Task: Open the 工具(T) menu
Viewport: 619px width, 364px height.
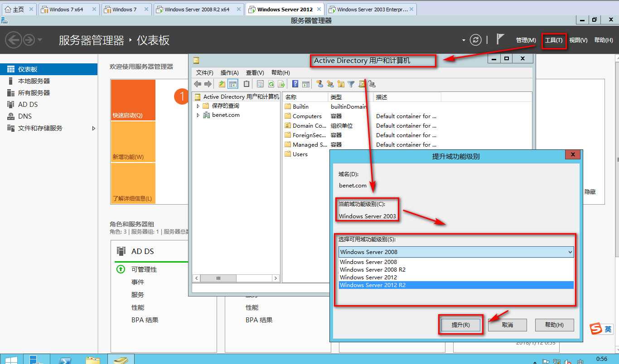Action: 554,40
